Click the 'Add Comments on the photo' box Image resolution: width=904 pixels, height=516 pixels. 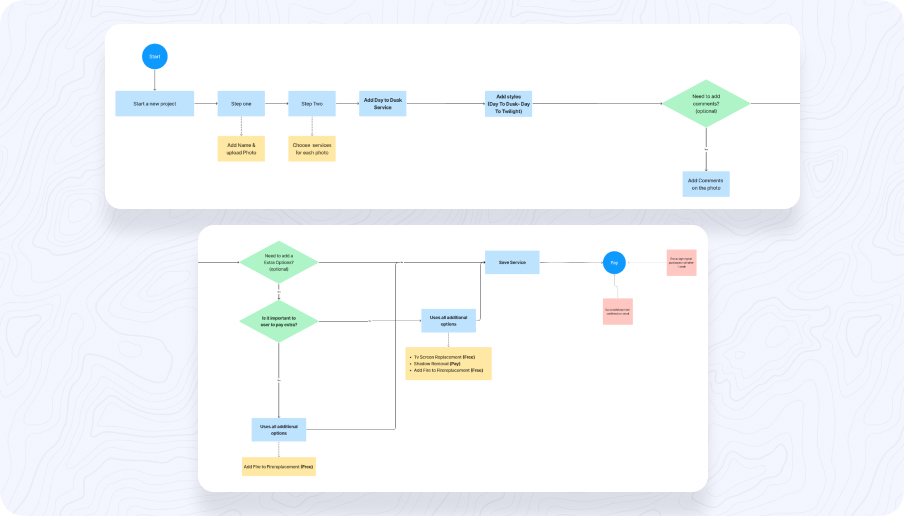706,184
